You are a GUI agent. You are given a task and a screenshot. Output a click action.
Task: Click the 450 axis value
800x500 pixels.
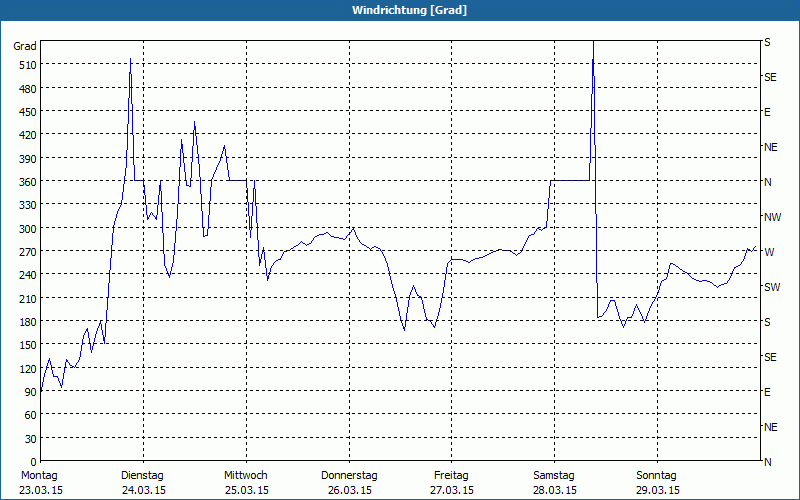coord(28,112)
